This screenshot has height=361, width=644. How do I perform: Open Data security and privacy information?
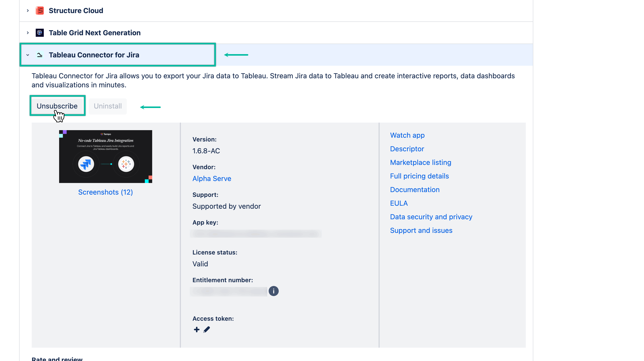coord(431,217)
